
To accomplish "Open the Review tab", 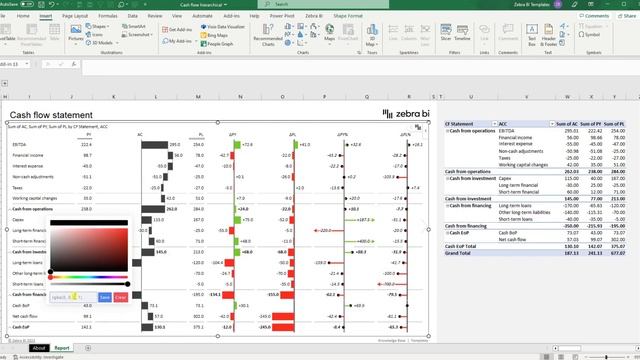I will 155,16.
